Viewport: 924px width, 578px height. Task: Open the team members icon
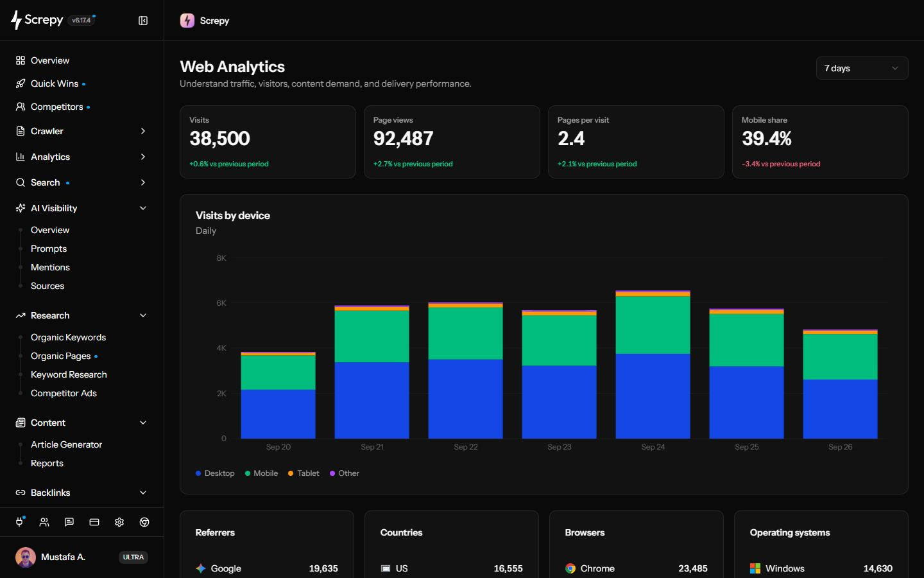[x=44, y=522]
